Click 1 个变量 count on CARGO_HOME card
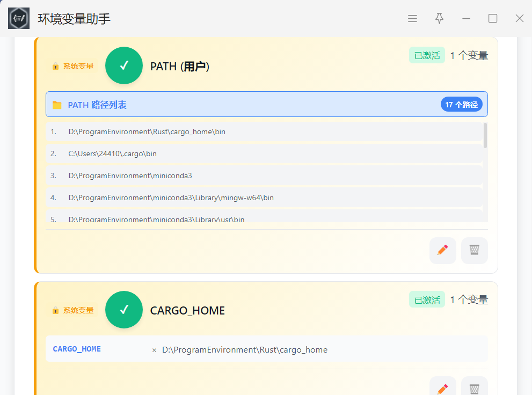Screen dimensions: 532x395 pyautogui.click(x=469, y=299)
